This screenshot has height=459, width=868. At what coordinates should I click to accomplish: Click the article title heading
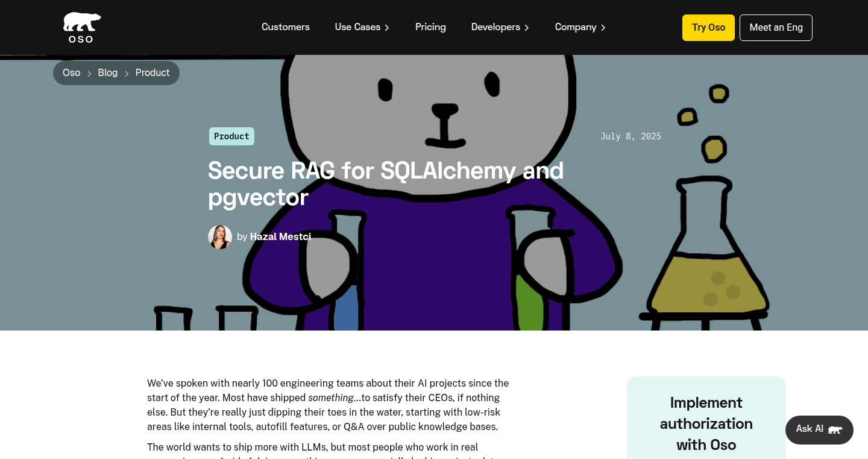(x=386, y=184)
